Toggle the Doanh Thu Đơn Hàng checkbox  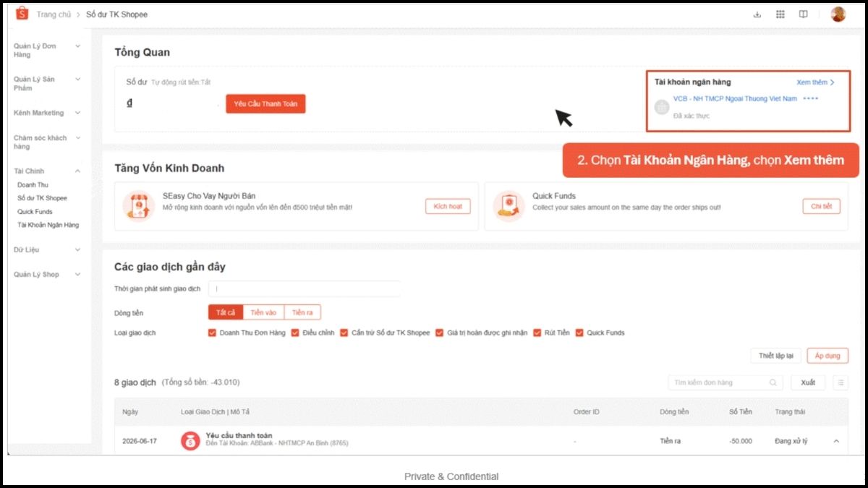pos(212,333)
